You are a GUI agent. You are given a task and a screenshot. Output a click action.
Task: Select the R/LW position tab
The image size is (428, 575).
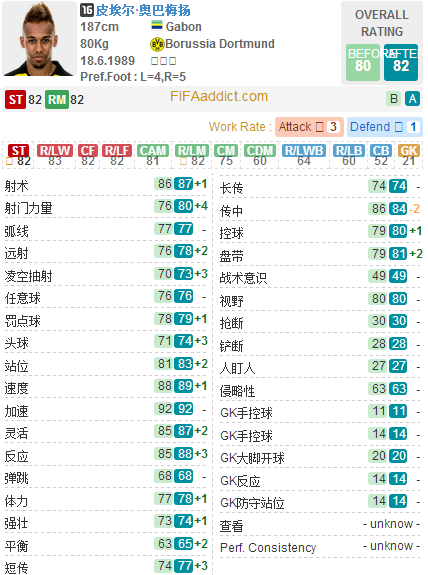[x=55, y=155]
